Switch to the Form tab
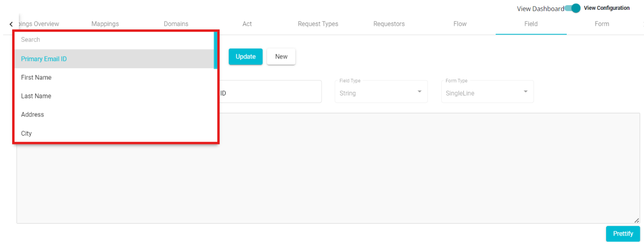The height and width of the screenshot is (250, 644). (x=601, y=24)
